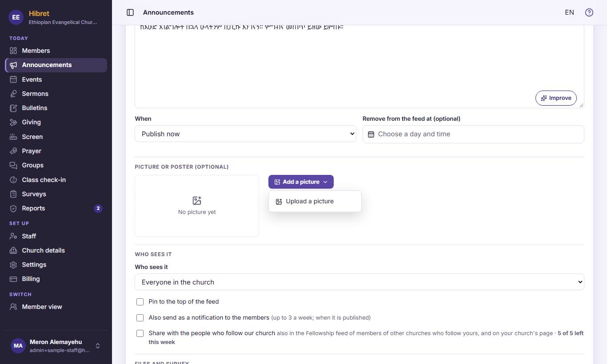Click the Improve button
Viewport: 607px width, 364px height.
point(556,98)
